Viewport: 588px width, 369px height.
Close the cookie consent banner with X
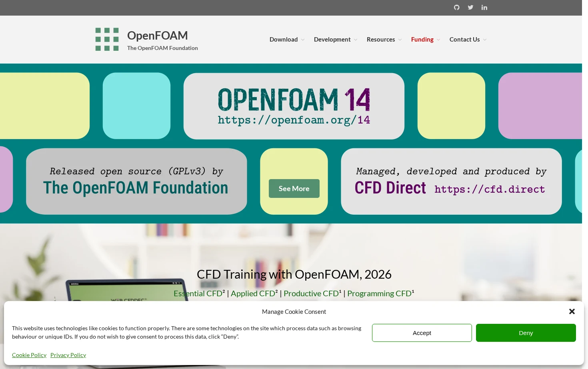(572, 311)
